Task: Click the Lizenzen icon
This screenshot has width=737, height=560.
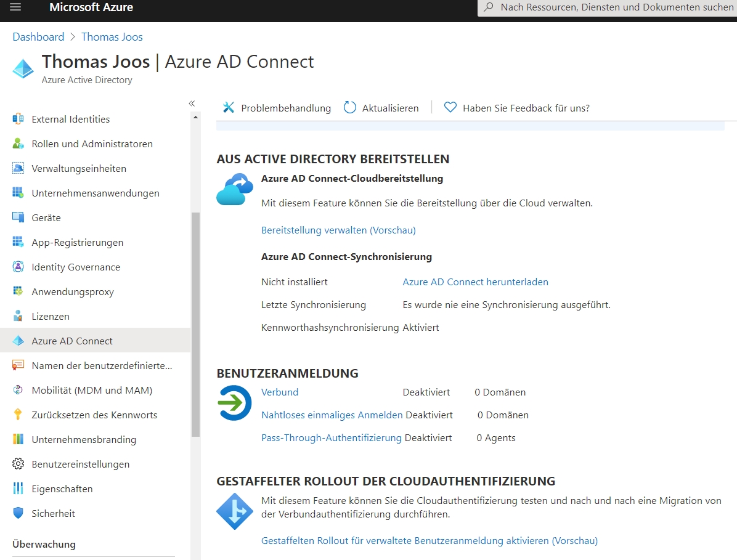Action: coord(18,316)
